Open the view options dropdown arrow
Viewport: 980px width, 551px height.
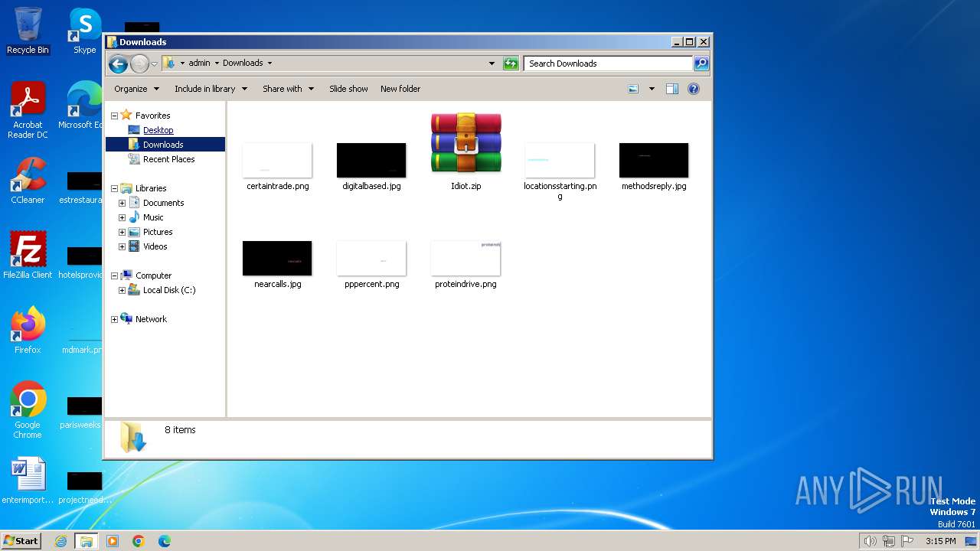click(x=652, y=89)
